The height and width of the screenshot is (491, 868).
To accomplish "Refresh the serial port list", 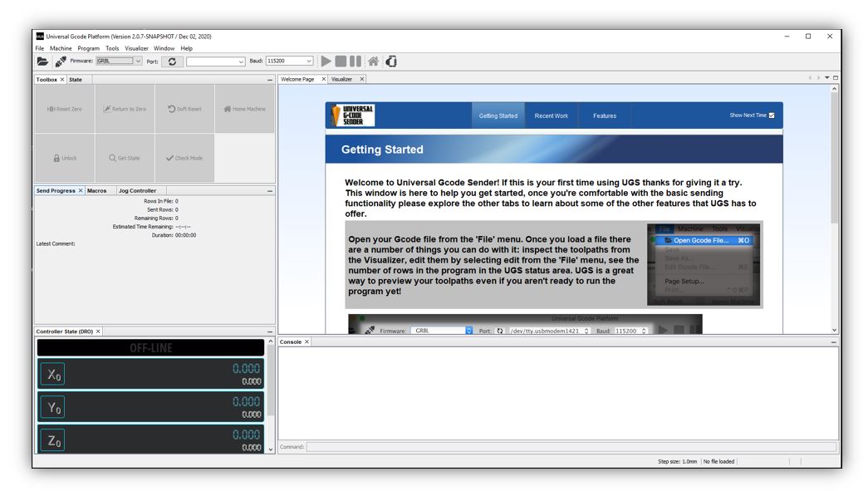I will (x=172, y=61).
